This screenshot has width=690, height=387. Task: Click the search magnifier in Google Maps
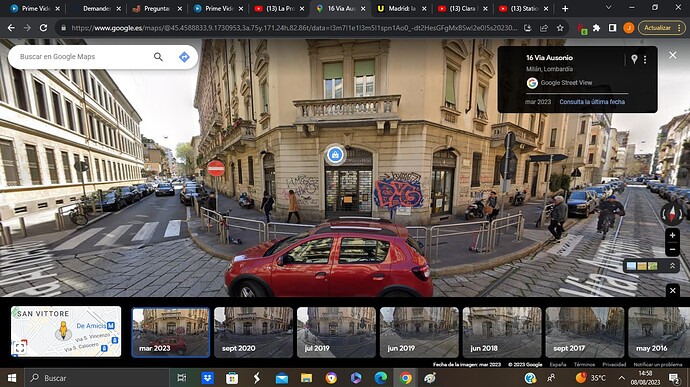point(158,57)
